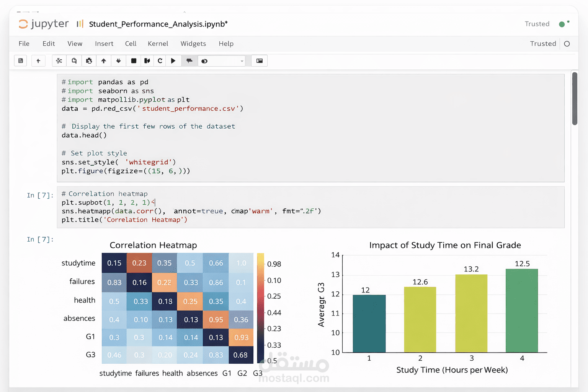
Task: Open the Cell menu
Action: tap(131, 44)
